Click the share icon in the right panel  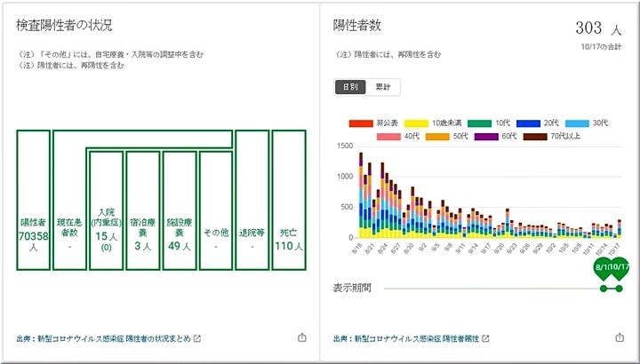620,337
